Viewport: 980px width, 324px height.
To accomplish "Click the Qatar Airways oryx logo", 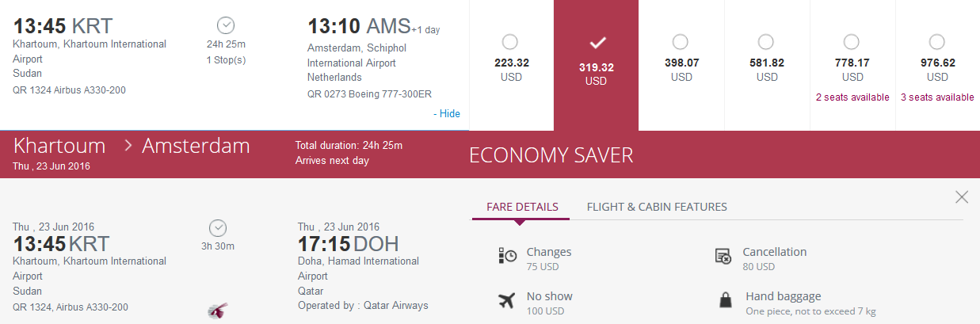I will point(218,311).
